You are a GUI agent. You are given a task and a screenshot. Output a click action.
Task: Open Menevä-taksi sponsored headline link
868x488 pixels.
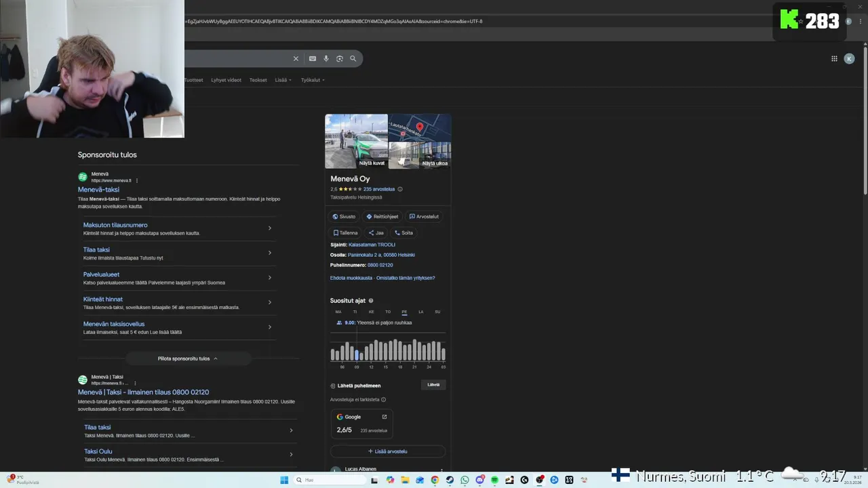[x=98, y=190]
